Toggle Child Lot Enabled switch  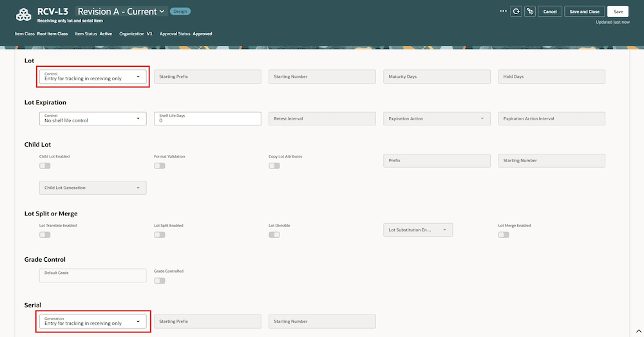45,166
